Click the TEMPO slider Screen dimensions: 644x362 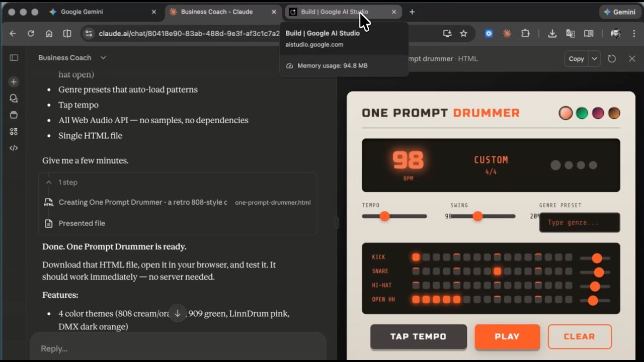coord(394,216)
